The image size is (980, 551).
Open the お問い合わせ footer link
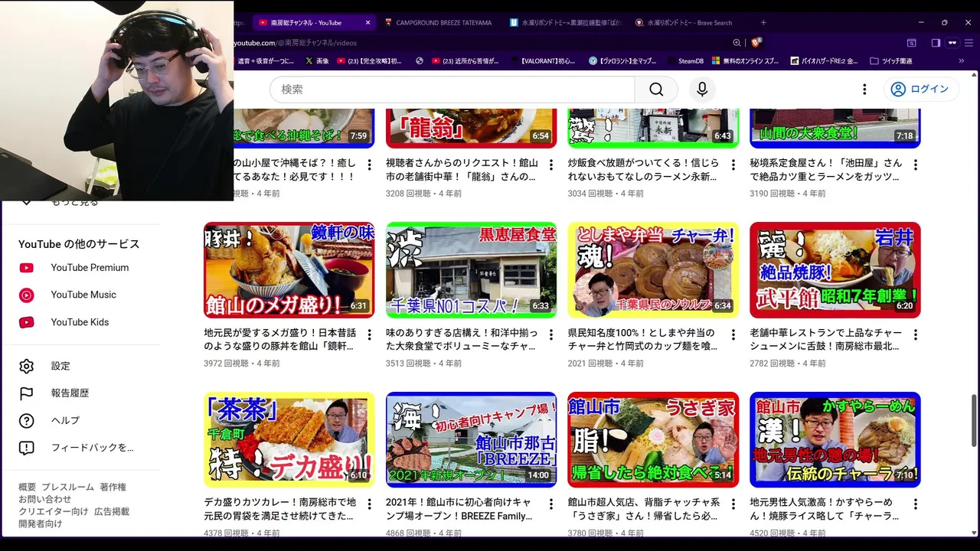click(45, 499)
